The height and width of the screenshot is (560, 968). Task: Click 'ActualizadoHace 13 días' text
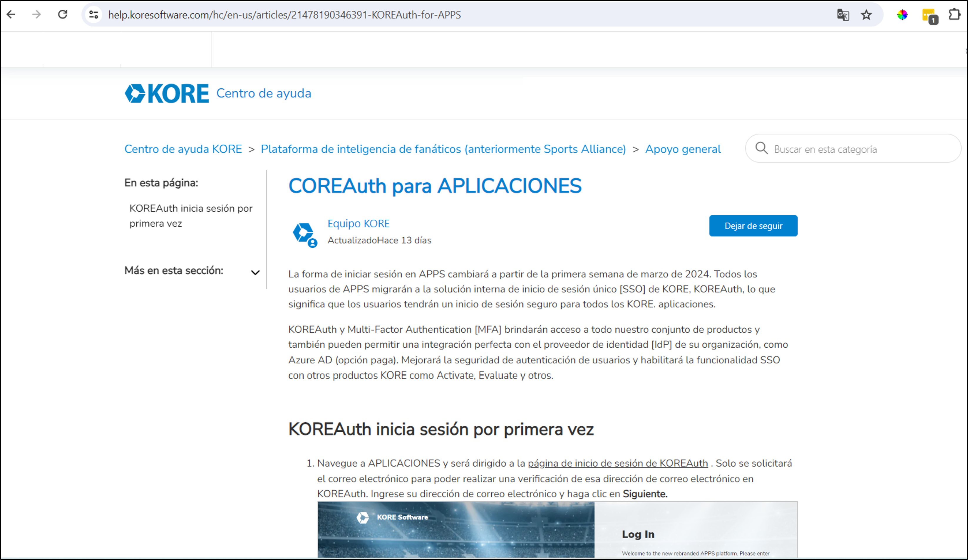379,240
